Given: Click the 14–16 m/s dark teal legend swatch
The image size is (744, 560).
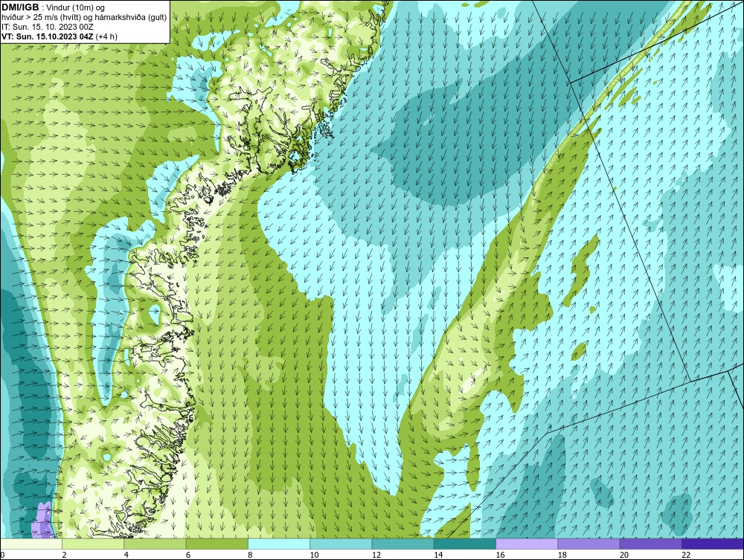Looking at the screenshot, I should coord(465,544).
